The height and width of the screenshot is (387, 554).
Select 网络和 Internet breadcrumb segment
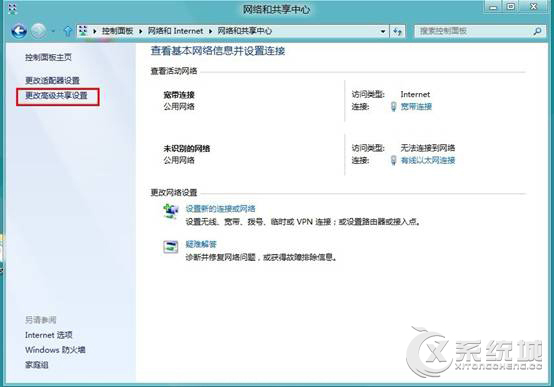175,31
